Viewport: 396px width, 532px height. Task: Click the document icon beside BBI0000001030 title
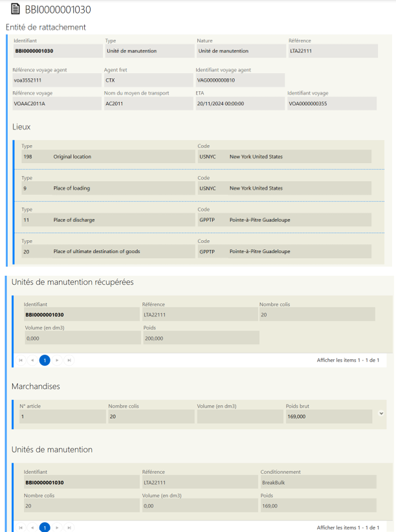(x=14, y=10)
